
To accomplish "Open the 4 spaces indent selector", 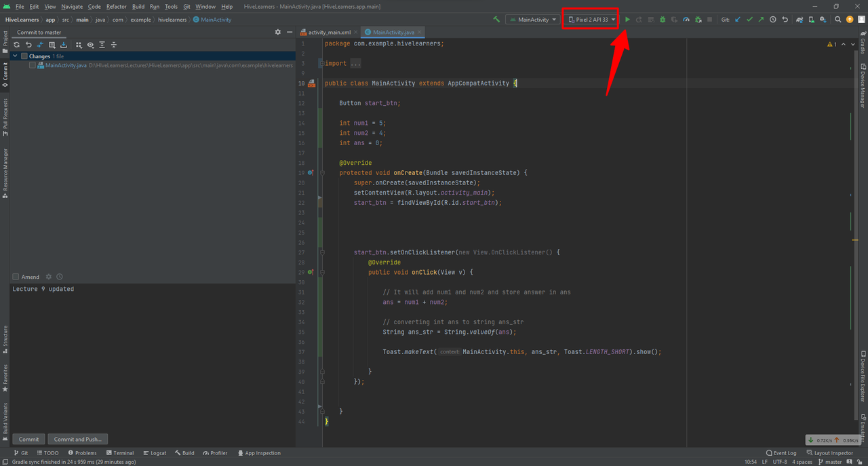I will pos(804,462).
